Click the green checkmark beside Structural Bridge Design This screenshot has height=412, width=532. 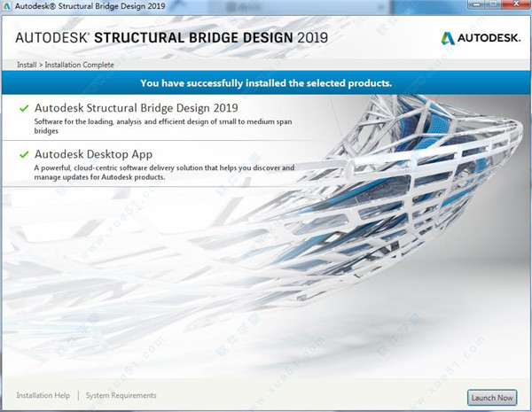22,108
